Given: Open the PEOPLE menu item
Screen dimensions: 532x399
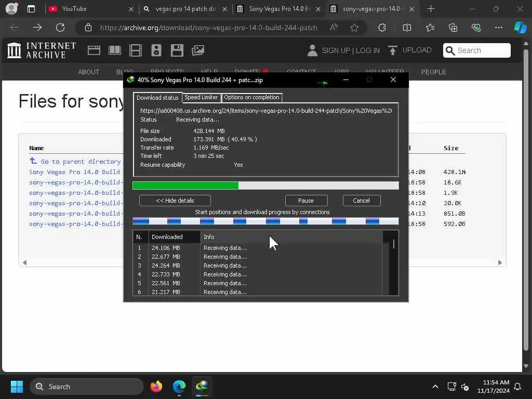Looking at the screenshot, I should pyautogui.click(x=434, y=72).
